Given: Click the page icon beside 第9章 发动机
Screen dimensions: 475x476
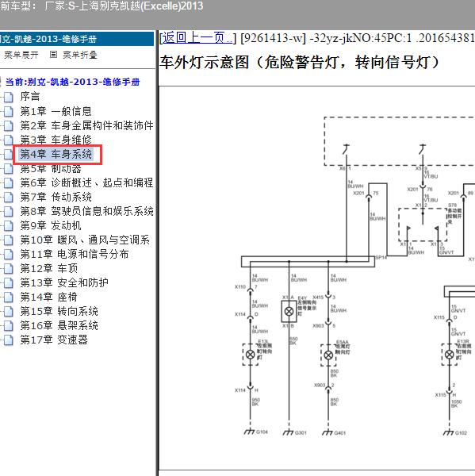Looking at the screenshot, I should (x=9, y=225).
